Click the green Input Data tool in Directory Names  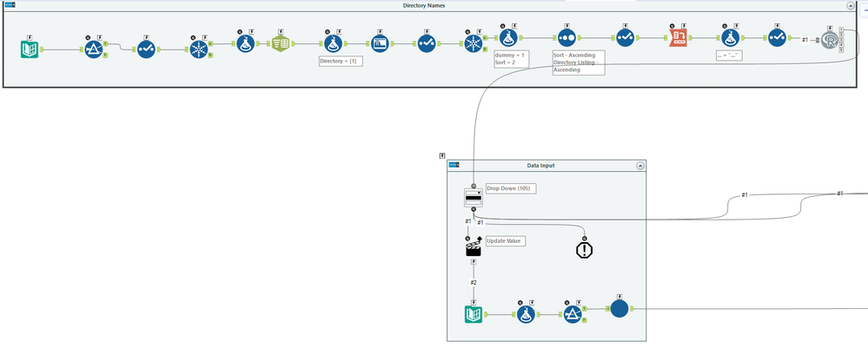coord(30,49)
